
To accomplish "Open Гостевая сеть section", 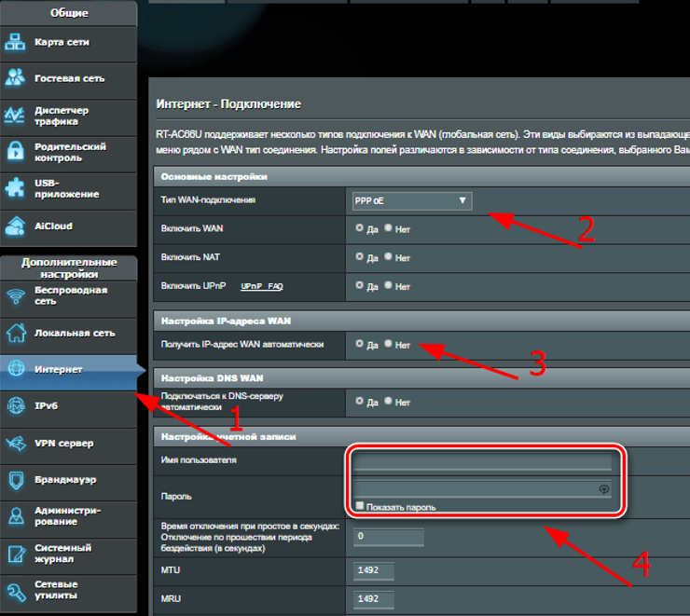I will [x=68, y=80].
